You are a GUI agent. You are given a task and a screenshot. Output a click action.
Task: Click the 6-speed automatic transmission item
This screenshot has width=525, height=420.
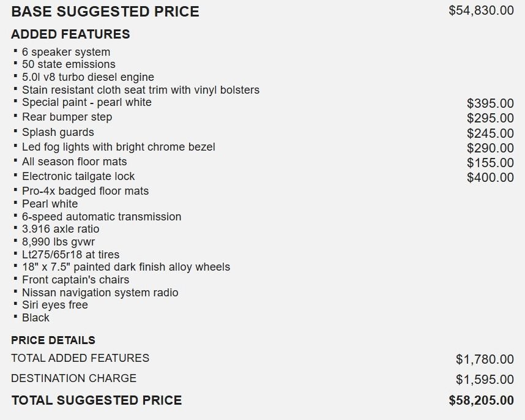click(x=102, y=216)
